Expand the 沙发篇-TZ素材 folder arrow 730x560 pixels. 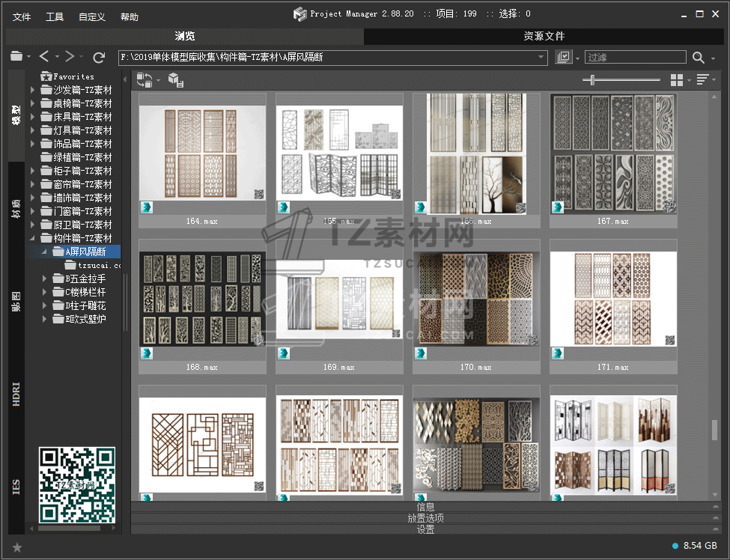click(x=33, y=90)
